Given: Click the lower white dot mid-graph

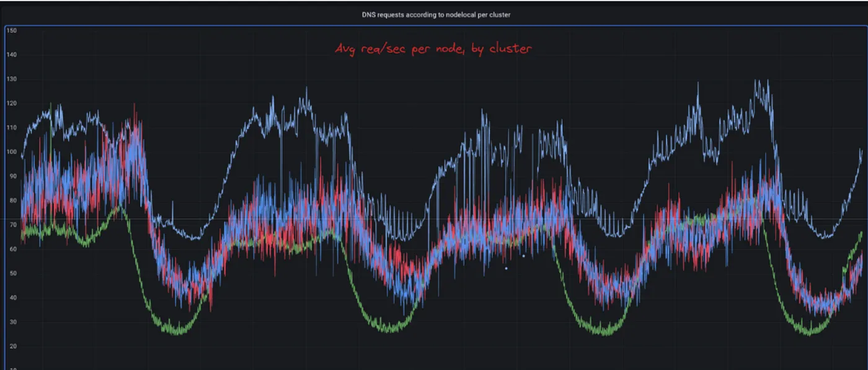Looking at the screenshot, I should pyautogui.click(x=506, y=268).
